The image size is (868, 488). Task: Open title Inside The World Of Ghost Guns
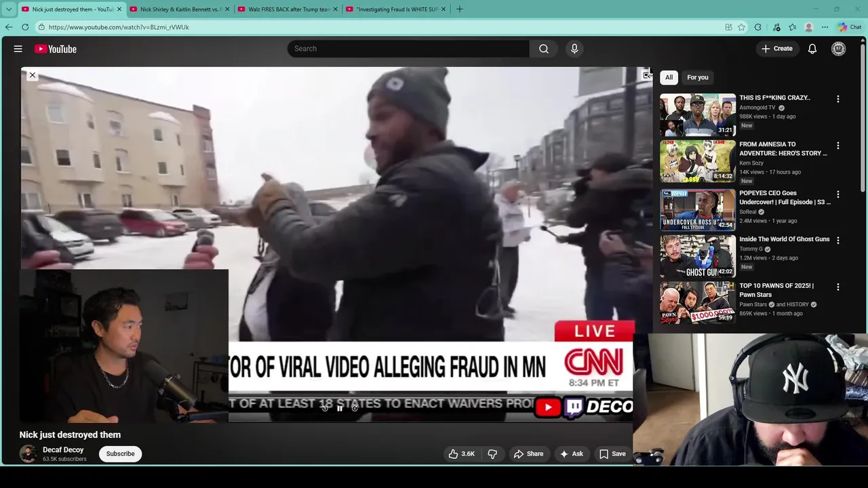[x=785, y=239]
